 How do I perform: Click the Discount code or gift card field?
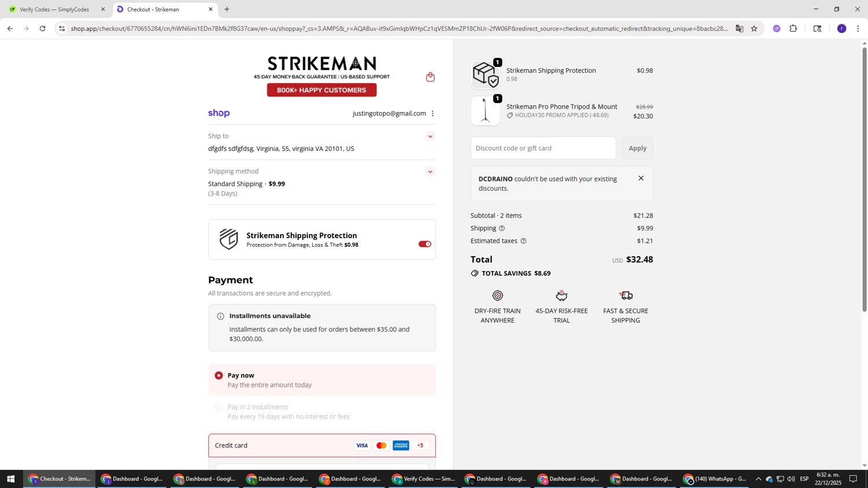pos(543,148)
